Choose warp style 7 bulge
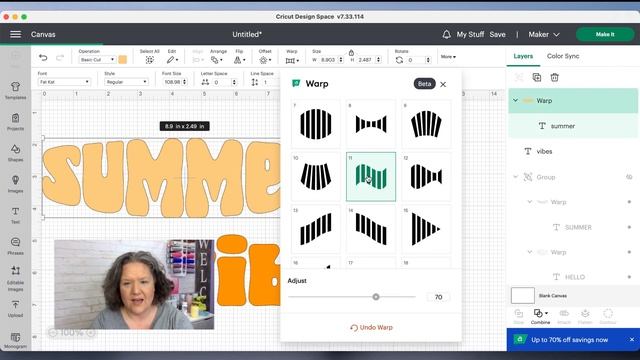The width and height of the screenshot is (640, 360). tap(316, 124)
